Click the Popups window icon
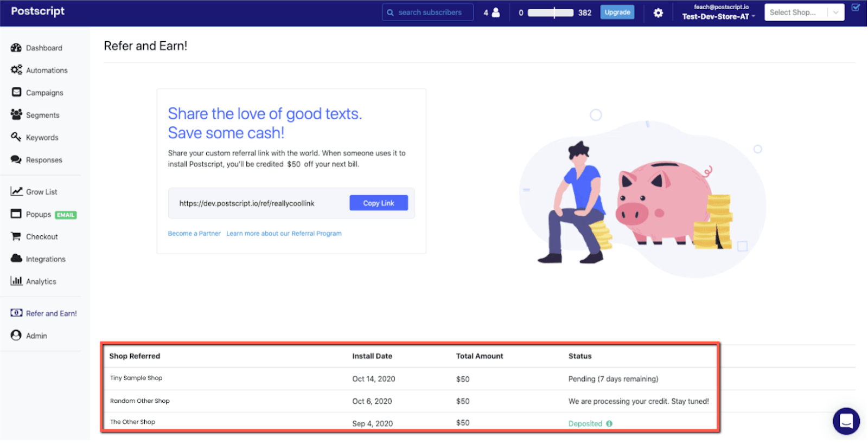This screenshot has width=868, height=444. tap(16, 214)
